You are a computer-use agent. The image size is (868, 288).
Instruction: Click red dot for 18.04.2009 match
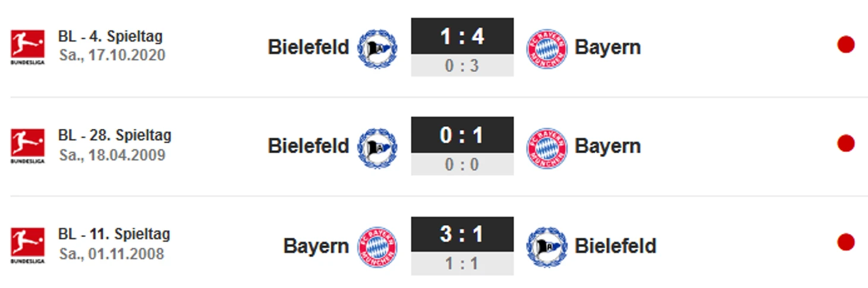(845, 144)
